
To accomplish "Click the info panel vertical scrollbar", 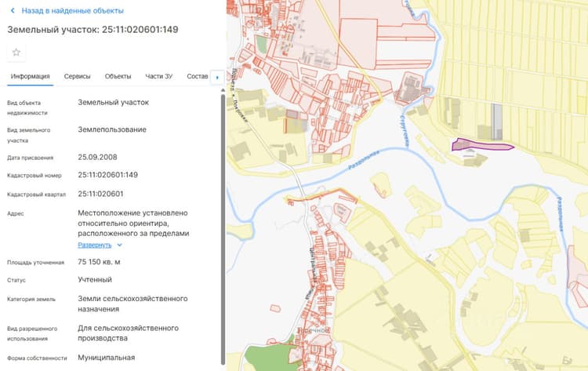I will pyautogui.click(x=223, y=229).
